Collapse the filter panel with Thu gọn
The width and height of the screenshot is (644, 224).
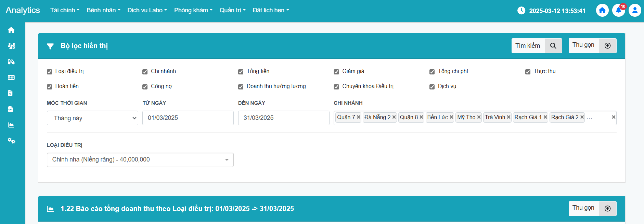(592, 46)
